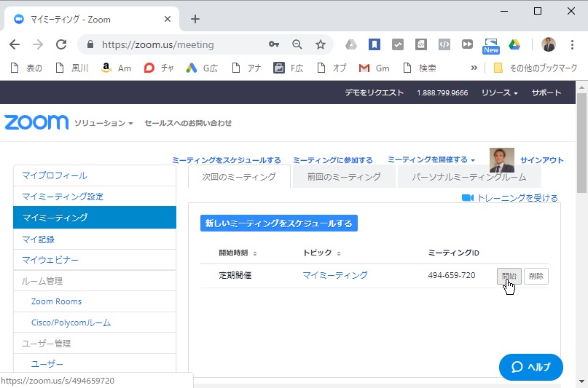
Task: Sort by 開始時刻 column arrows
Action: (x=255, y=253)
